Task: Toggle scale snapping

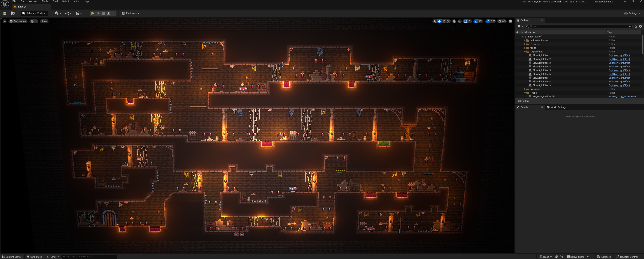Action: tap(488, 22)
